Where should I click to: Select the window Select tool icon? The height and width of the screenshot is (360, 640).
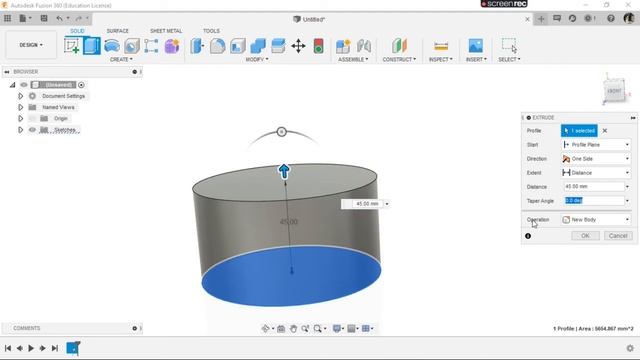coord(509,46)
